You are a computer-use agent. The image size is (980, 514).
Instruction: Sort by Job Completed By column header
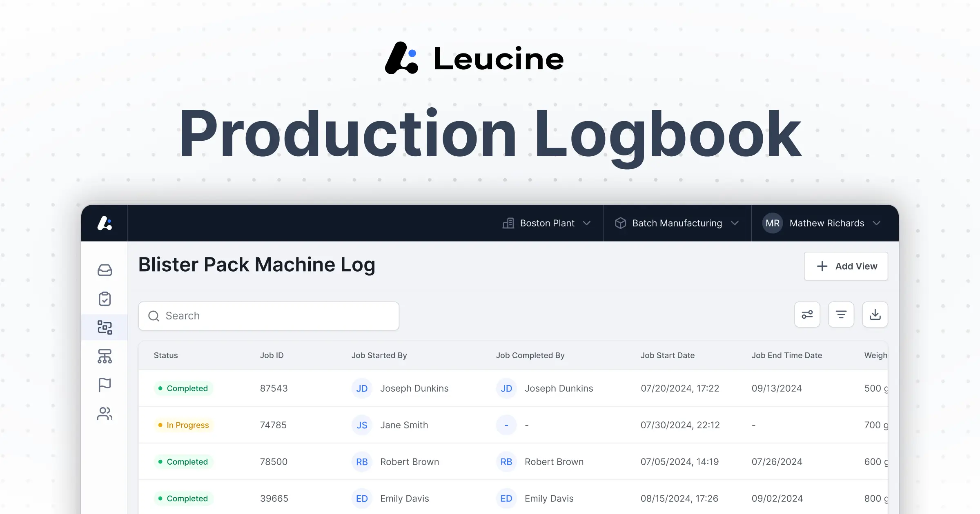pyautogui.click(x=530, y=355)
